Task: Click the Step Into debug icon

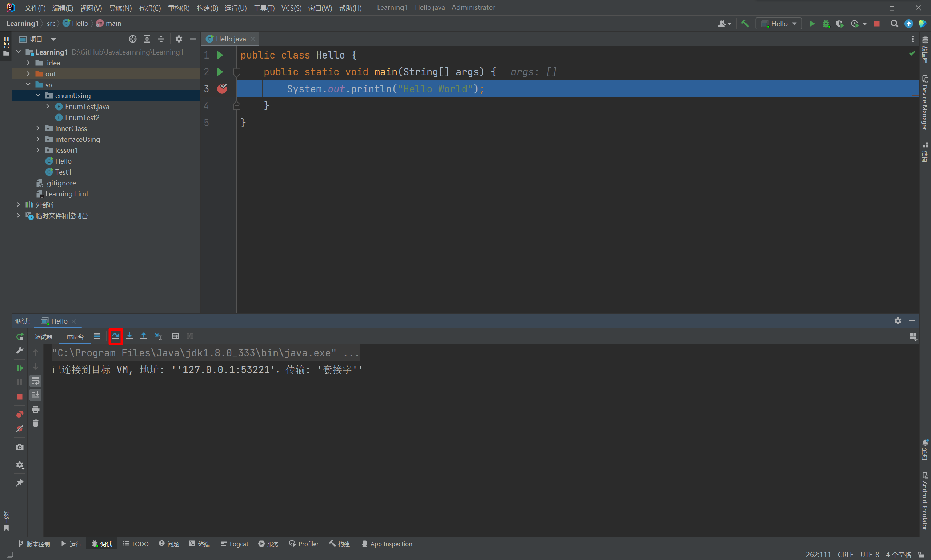Action: click(x=129, y=336)
